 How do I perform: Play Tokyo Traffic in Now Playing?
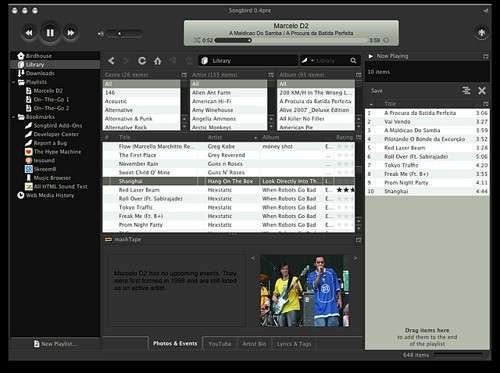click(x=427, y=165)
